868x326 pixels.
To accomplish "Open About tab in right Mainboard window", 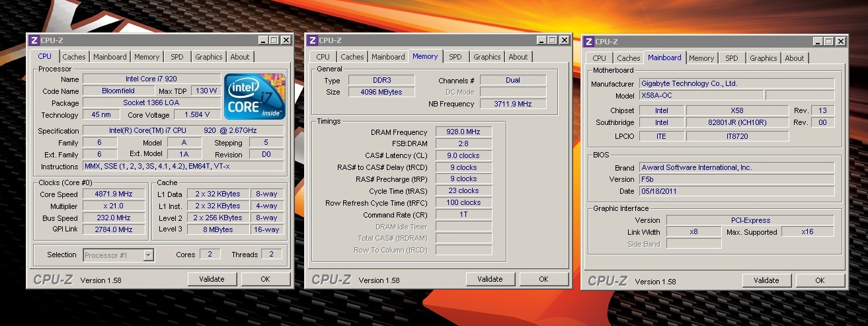I will pos(795,58).
